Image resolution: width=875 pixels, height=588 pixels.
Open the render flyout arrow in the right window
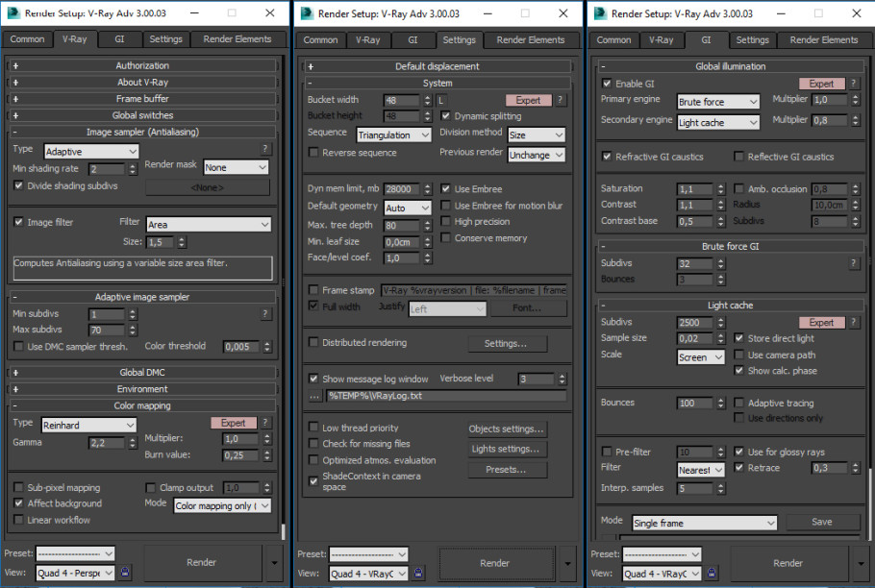pyautogui.click(x=861, y=563)
